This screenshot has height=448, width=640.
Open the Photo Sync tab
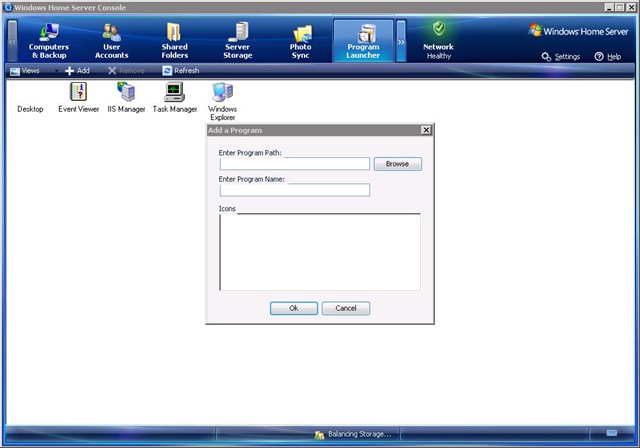tap(300, 41)
